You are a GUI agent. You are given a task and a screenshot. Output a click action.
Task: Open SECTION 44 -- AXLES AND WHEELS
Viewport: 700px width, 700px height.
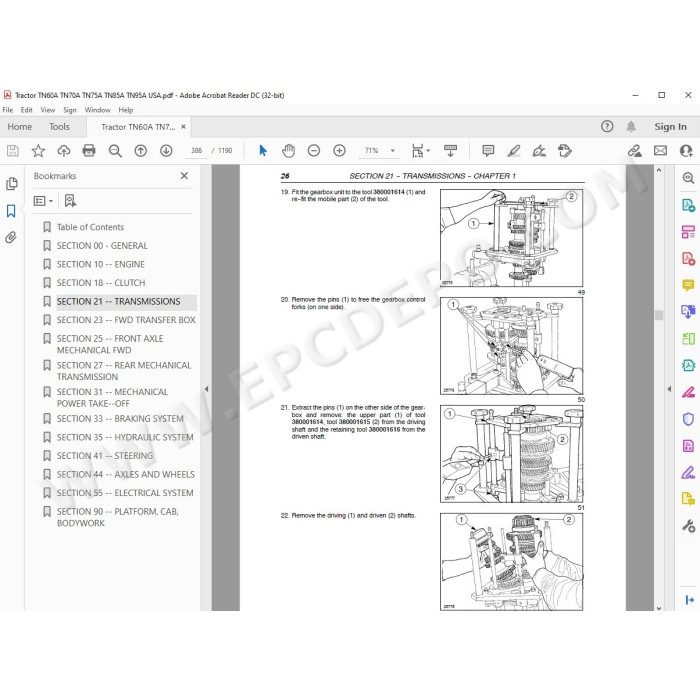(x=125, y=475)
